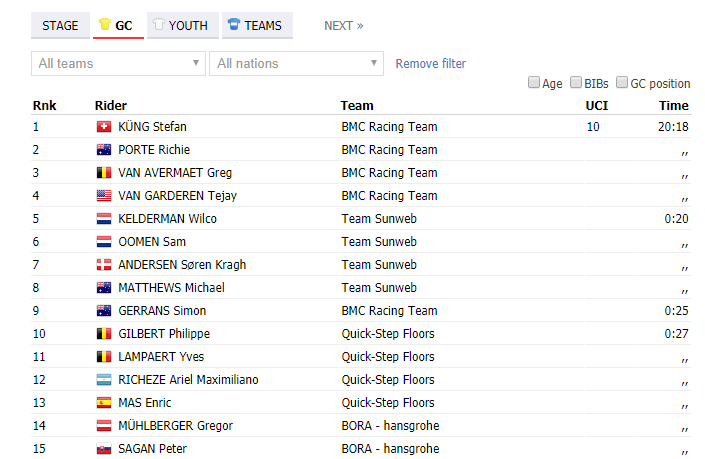Open rider RICHEZE Ariel Maximiliano's profile
Image resolution: width=705 pixels, height=459 pixels.
click(x=188, y=380)
